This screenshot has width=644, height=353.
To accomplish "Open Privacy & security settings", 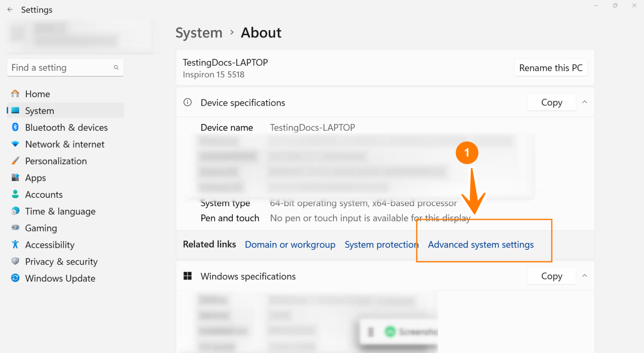I will coord(61,262).
